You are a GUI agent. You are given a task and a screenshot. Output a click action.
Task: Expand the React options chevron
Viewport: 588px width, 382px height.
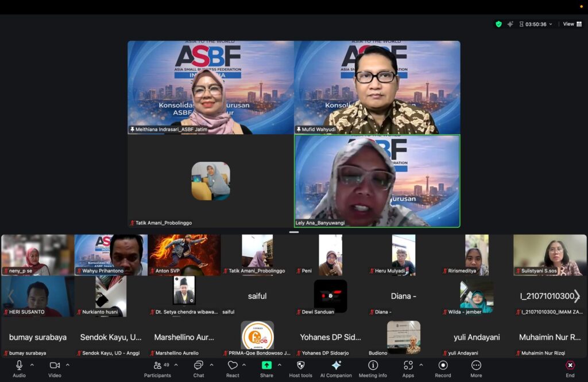(x=244, y=365)
